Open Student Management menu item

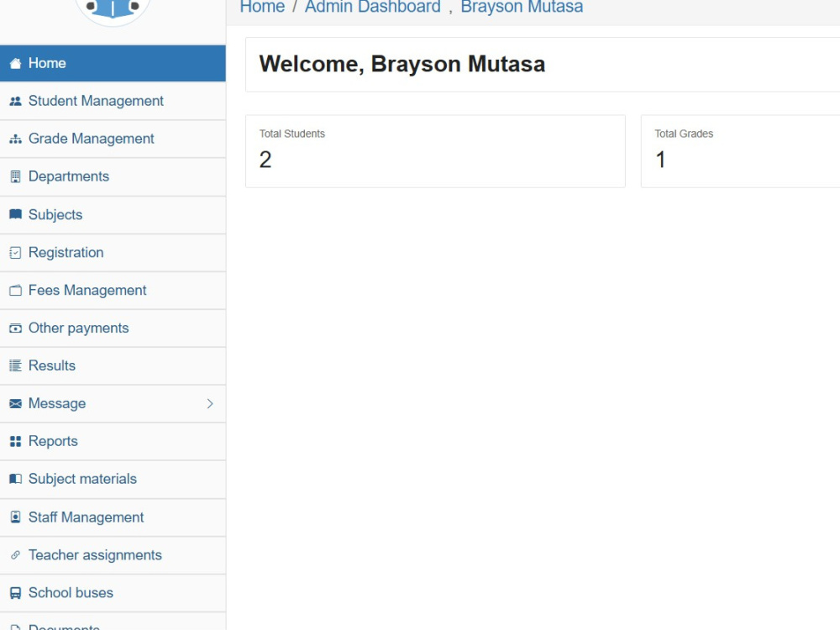[113, 101]
